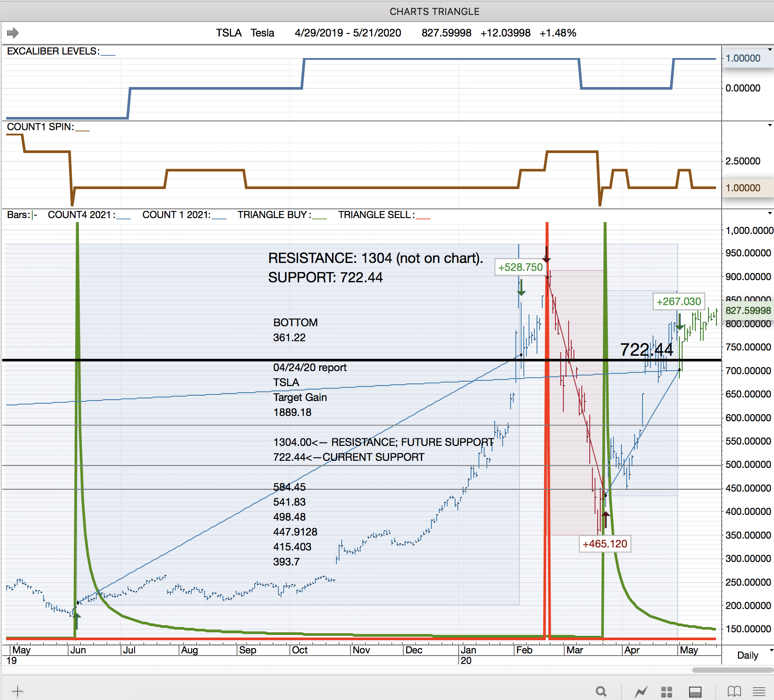Click the 827.59998 current price tag
Viewport: 774px width, 700px height.
click(x=748, y=310)
